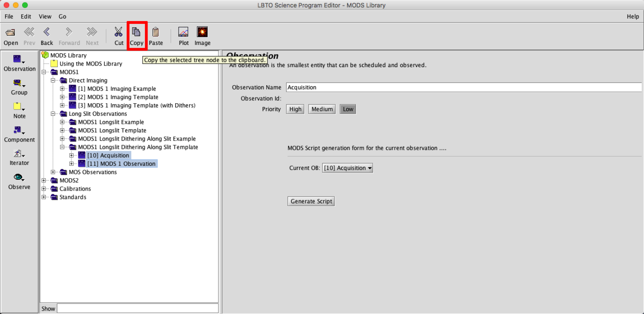
Task: Select [1] MODS 1 Imaging Example
Action: 117,89
